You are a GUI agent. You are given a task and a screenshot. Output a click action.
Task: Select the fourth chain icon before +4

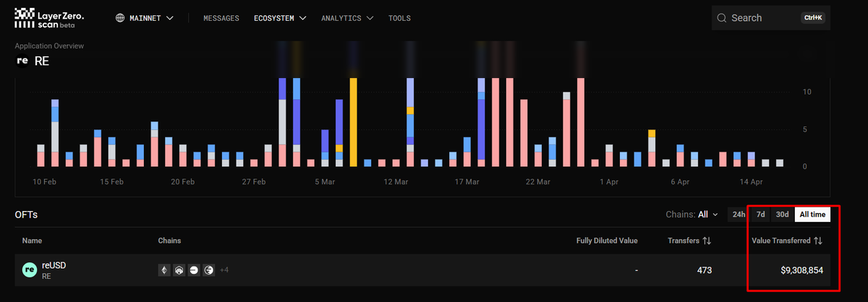[x=209, y=270]
